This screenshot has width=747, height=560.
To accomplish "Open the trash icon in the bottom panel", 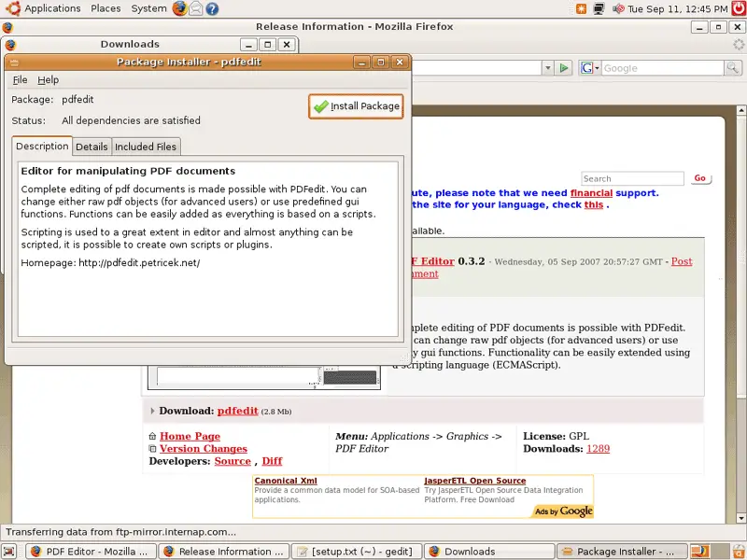I will (738, 552).
